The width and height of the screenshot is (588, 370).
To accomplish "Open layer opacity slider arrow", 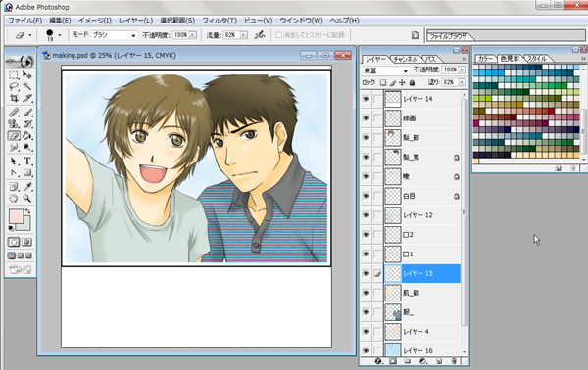I will (462, 69).
